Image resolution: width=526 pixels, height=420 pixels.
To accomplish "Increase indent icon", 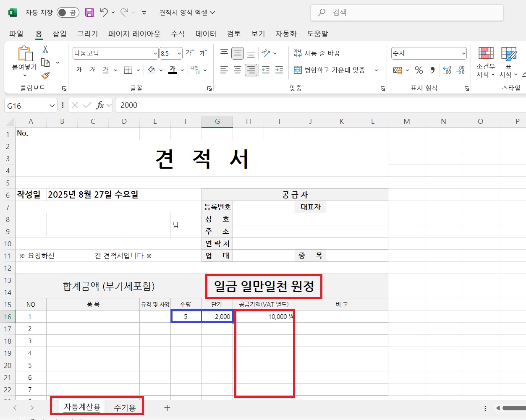I will click(x=279, y=70).
